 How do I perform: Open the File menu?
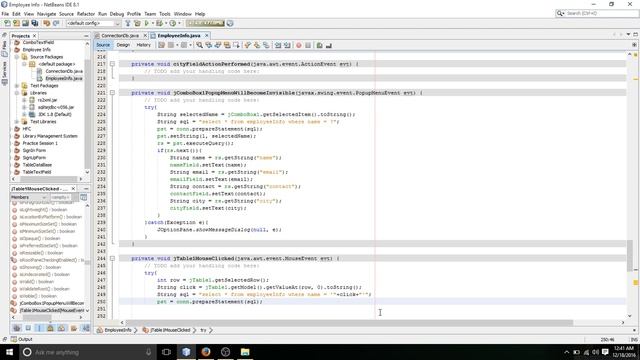click(5, 13)
